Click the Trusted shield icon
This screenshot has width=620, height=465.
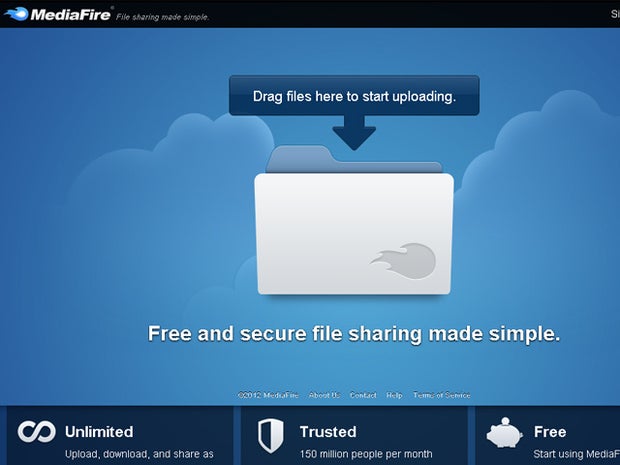tap(270, 435)
